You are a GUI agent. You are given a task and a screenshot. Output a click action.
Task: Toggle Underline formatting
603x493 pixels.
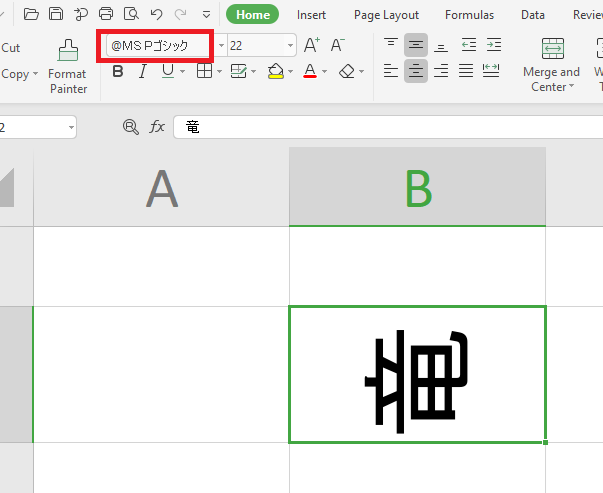167,71
